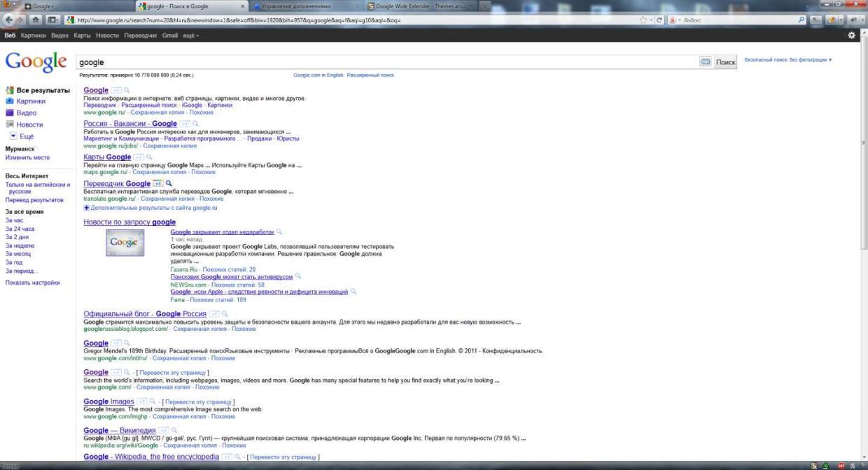Open Сохраненная копия for googlerussiablog.blogspot.com
The height and width of the screenshot is (470, 868).
click(199, 329)
